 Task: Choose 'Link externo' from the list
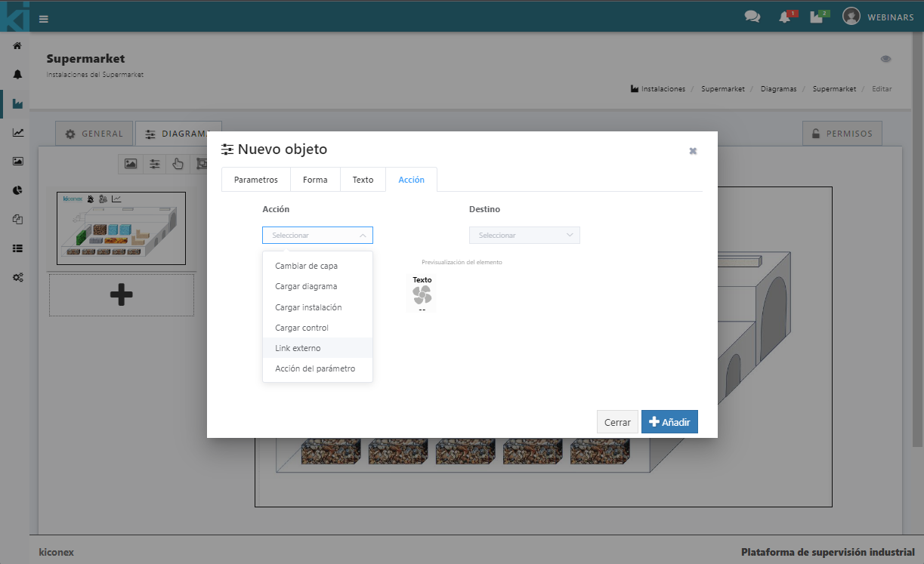pyautogui.click(x=298, y=348)
